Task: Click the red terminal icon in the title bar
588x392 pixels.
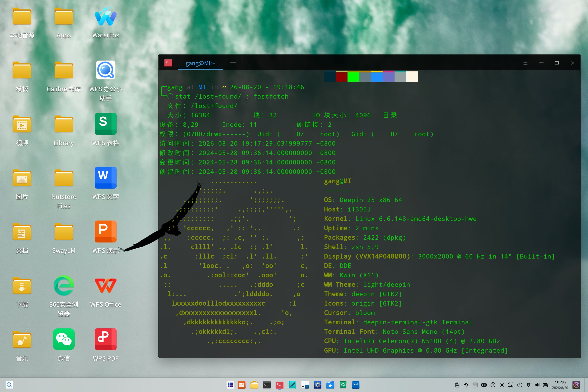Action: 168,63
